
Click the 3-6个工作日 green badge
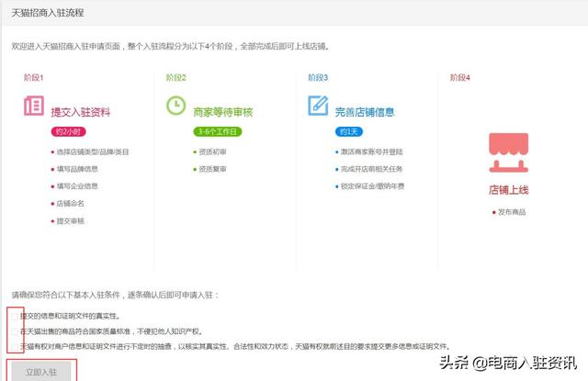click(x=218, y=132)
